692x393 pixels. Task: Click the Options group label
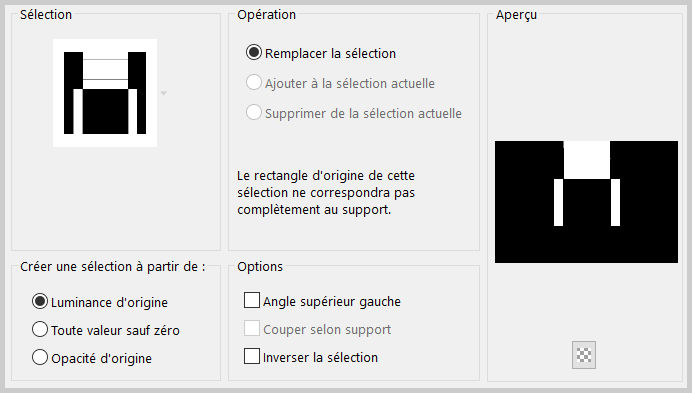(260, 266)
